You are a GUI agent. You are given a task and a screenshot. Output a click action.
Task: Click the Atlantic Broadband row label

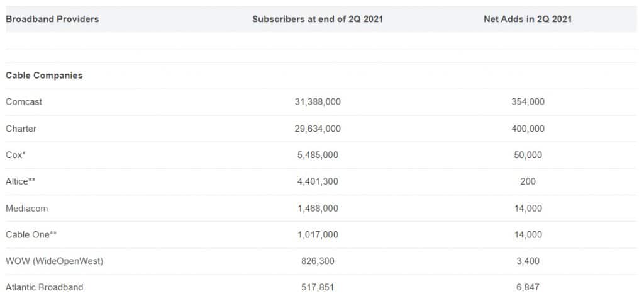click(45, 287)
